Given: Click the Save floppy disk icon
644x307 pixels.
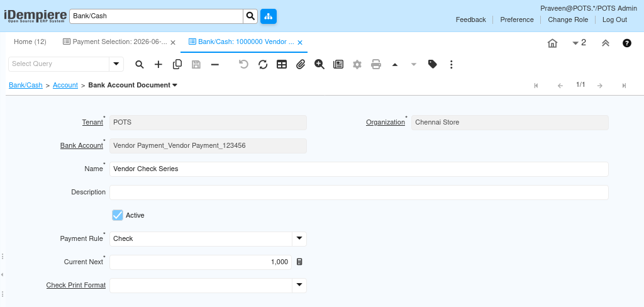Looking at the screenshot, I should pos(196,64).
